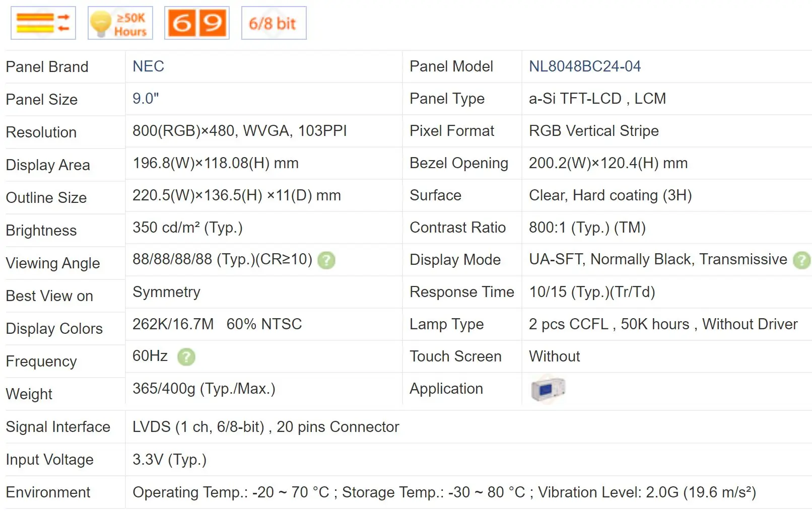Click the Best View on label
This screenshot has height=511, width=812.
[49, 296]
